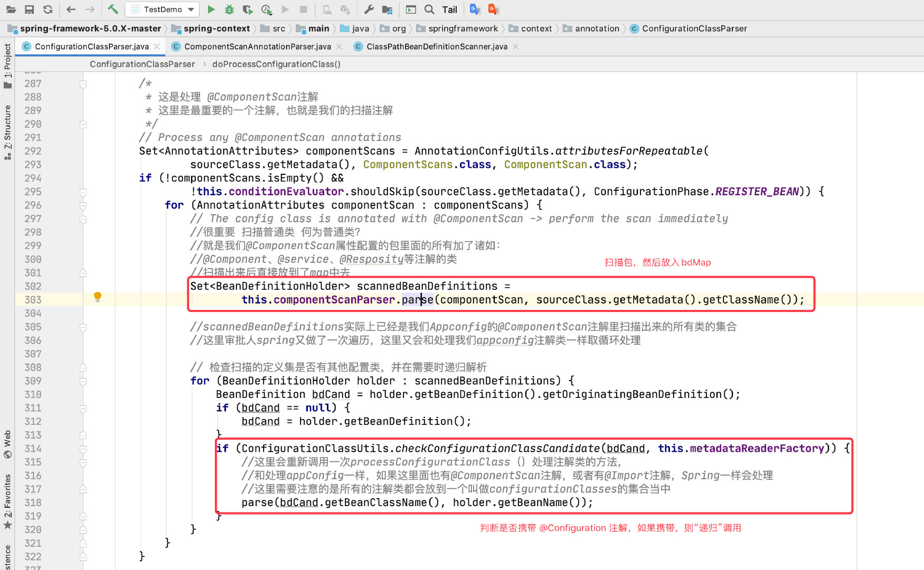Open the TestDemo run configuration dropdown
Viewport: 924px width, 570px height.
162,9
